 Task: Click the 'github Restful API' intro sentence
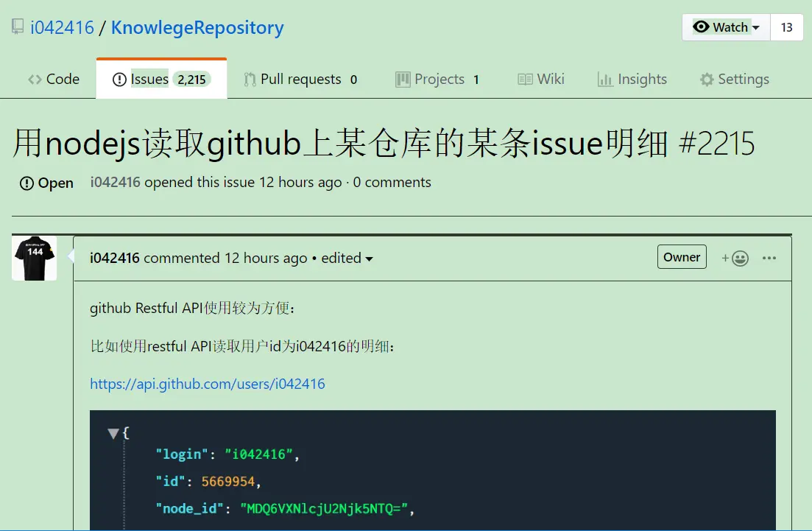(x=192, y=309)
